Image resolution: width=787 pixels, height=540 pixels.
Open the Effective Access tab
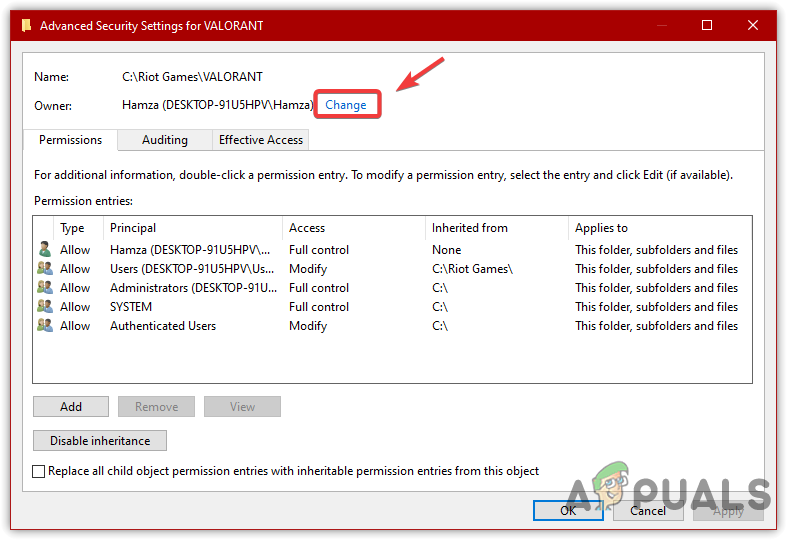click(x=260, y=140)
